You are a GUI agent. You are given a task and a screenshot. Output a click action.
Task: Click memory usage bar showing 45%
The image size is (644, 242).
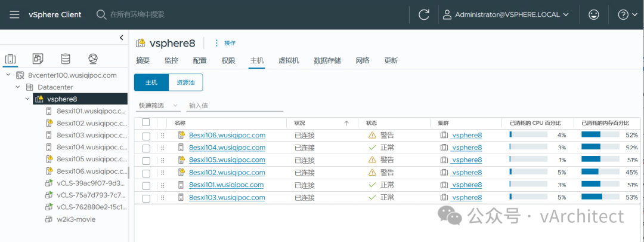click(600, 172)
